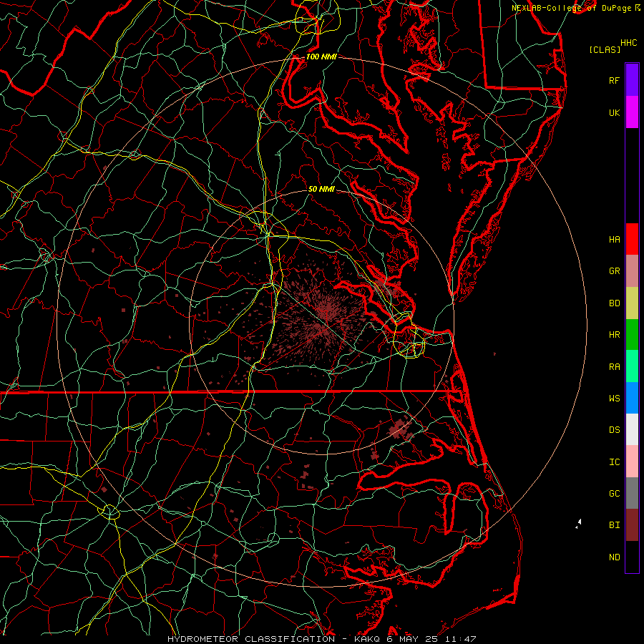
Task: Click the Hydrometeor Classification KAKQ title caption
Action: pos(321,639)
